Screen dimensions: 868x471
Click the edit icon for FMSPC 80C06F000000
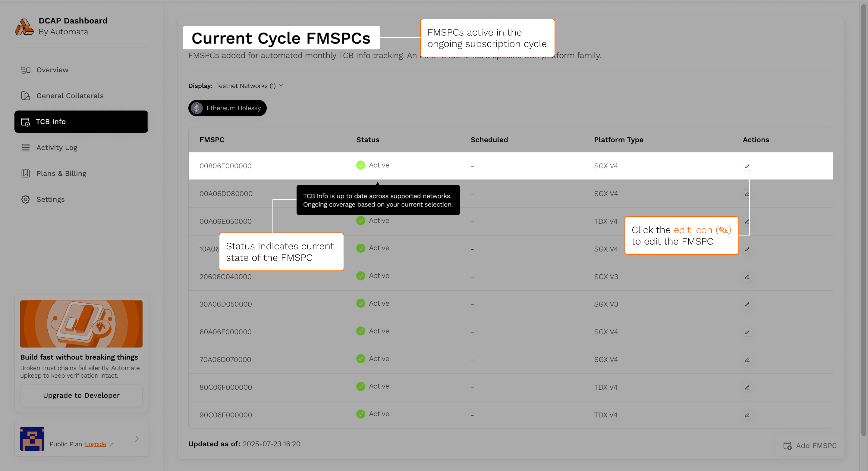[747, 387]
